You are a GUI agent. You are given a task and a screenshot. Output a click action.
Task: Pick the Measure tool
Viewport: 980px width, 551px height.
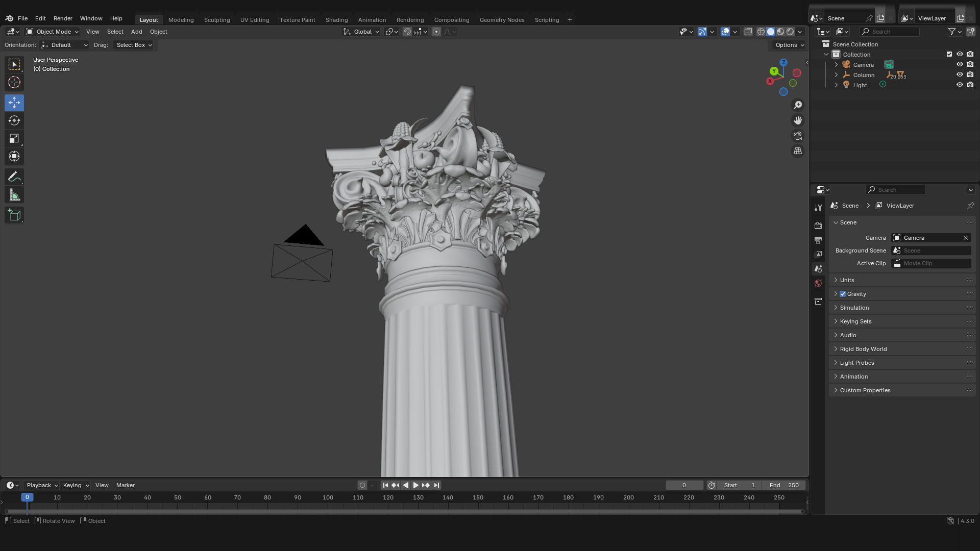(x=14, y=195)
